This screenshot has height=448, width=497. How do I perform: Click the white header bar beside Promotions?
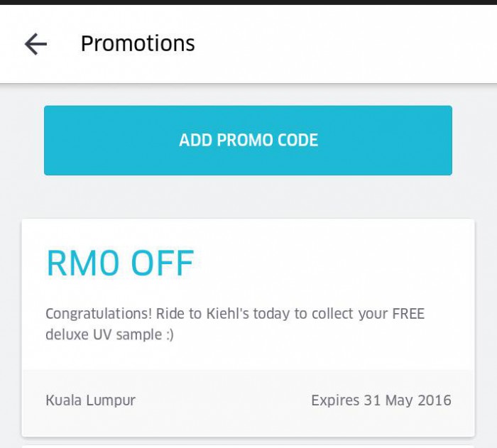click(346, 44)
